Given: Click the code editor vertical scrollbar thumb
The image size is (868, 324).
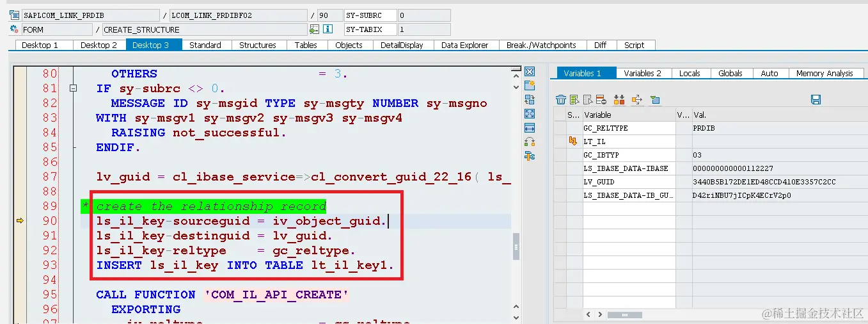Looking at the screenshot, I should [516, 247].
